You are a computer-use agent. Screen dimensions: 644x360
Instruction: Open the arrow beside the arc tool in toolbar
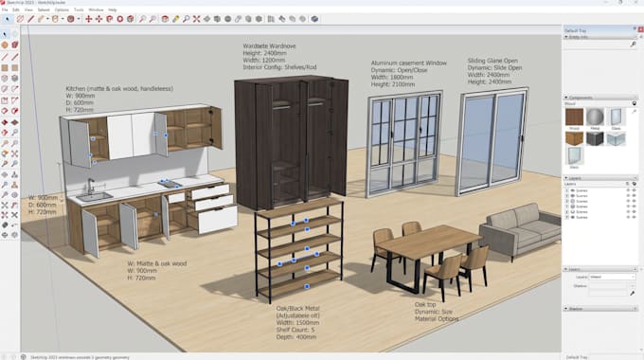47,19
